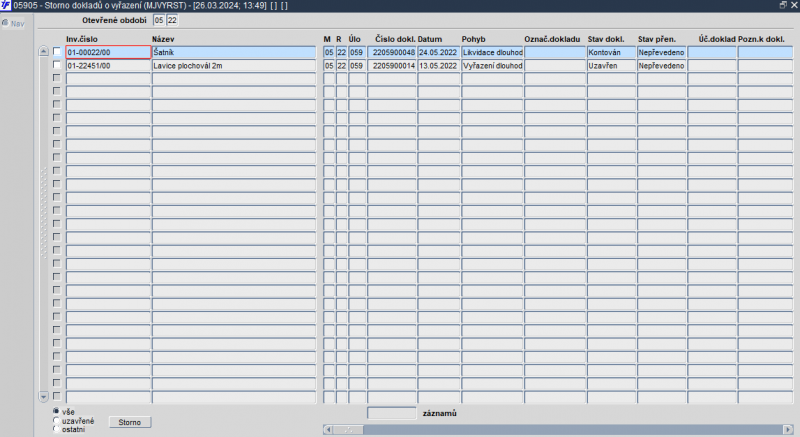The width and height of the screenshot is (800, 437).
Task: Check the checkbox for row 01-00022/00
Action: click(57, 52)
